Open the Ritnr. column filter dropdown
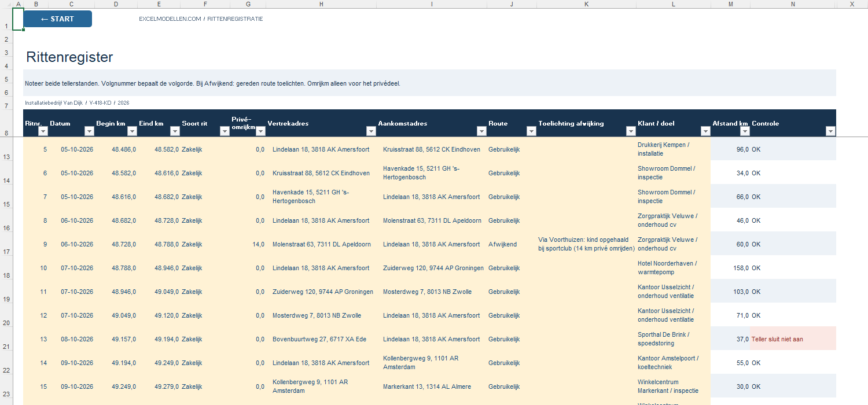 click(43, 131)
